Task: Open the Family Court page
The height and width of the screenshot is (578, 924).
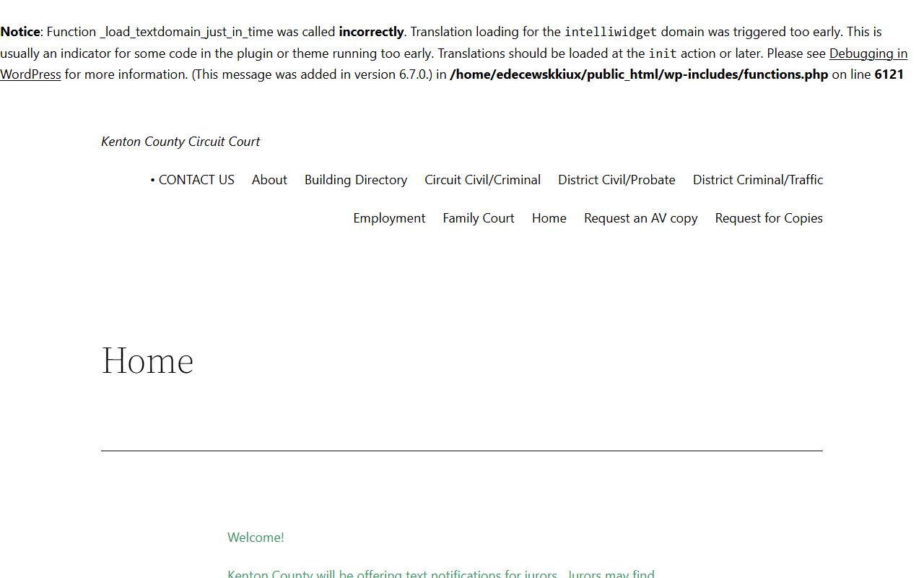Action: tap(478, 218)
